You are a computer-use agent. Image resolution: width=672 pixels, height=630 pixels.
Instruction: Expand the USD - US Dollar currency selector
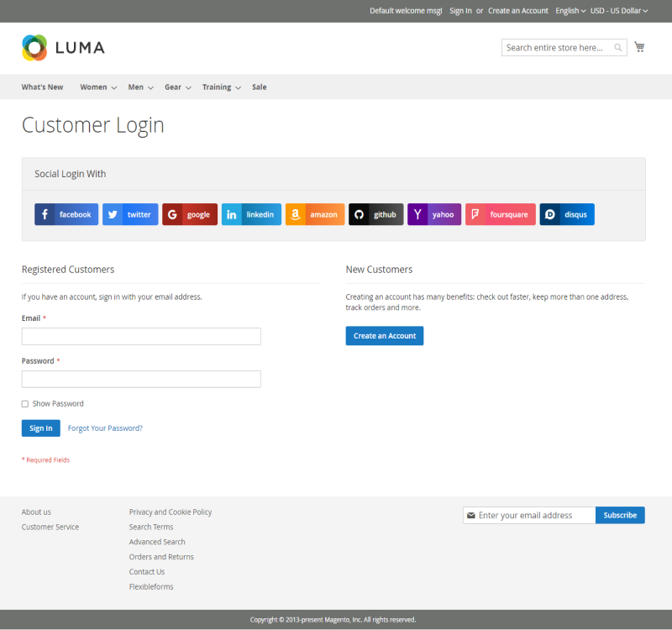(619, 10)
